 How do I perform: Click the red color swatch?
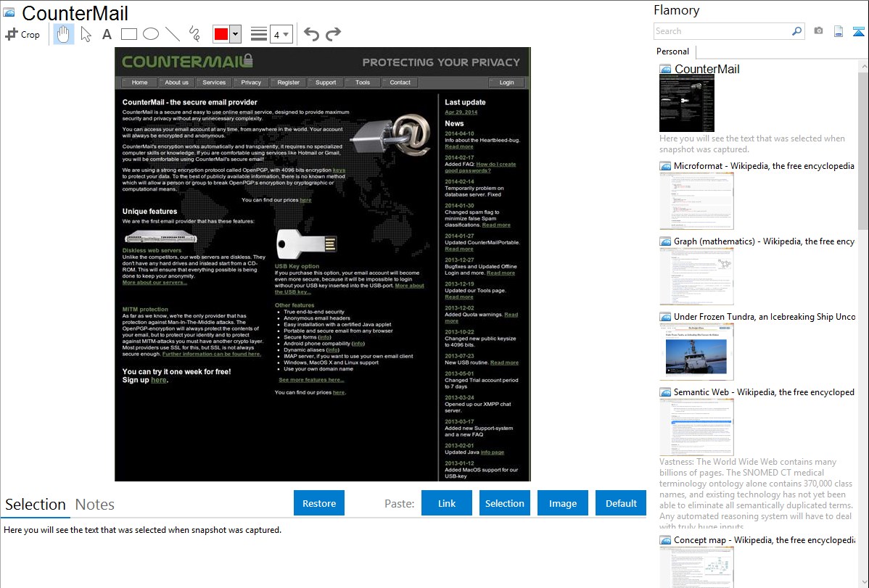[x=221, y=34]
